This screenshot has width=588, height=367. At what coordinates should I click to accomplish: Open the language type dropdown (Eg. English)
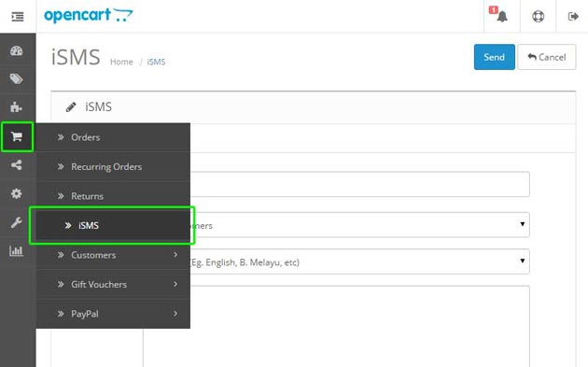click(x=359, y=261)
